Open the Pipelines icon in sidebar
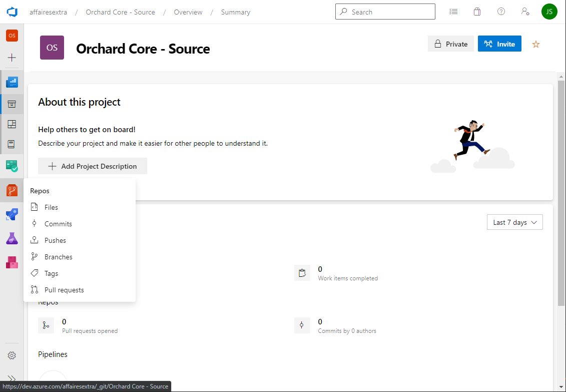Image resolution: width=566 pixels, height=392 pixels. 12,214
